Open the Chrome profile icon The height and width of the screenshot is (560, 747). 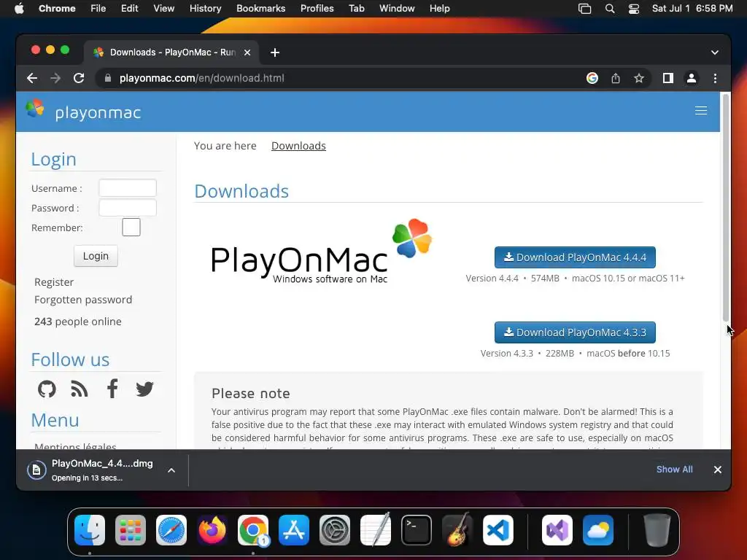click(692, 78)
